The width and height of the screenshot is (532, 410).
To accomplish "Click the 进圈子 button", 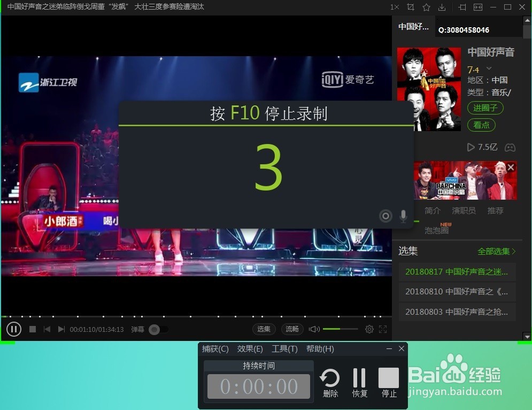I will point(485,108).
